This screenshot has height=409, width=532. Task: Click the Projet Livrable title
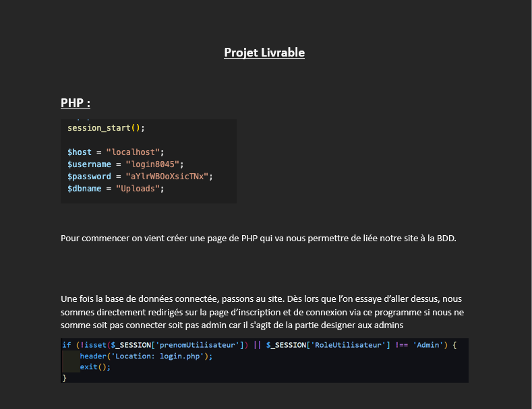264,53
